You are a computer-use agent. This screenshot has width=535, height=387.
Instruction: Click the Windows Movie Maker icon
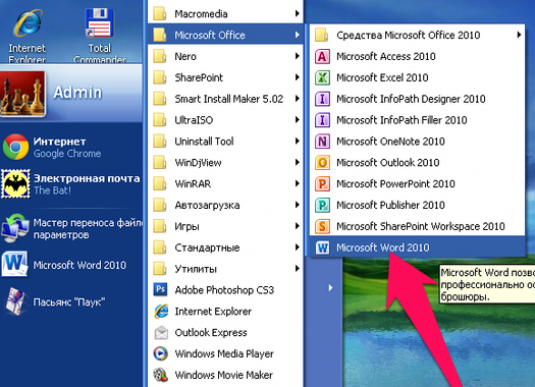click(x=161, y=375)
